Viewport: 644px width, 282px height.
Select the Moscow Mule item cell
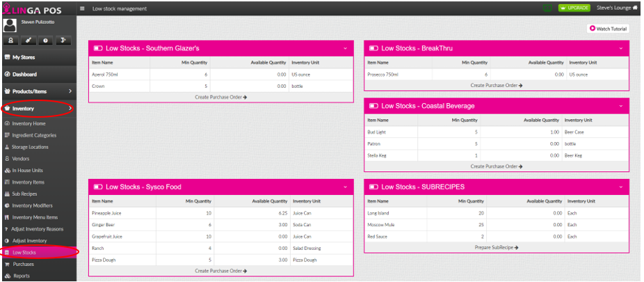[396, 225]
